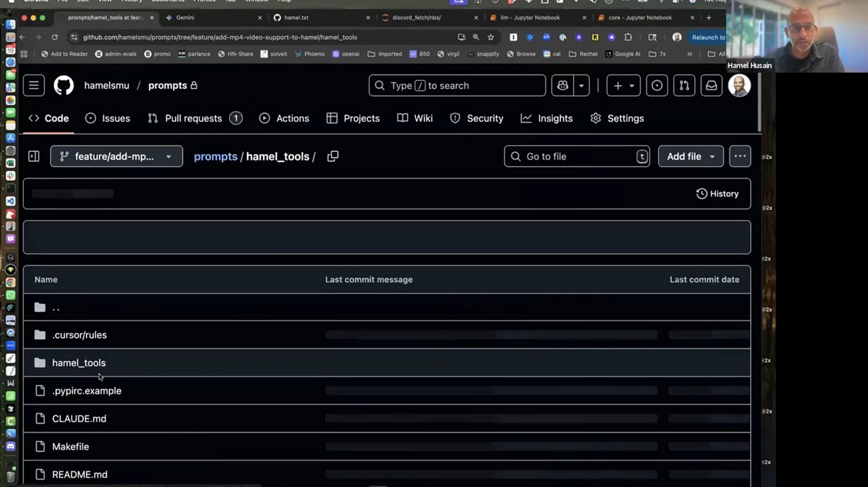
Task: Switch to the Actions tab
Action: click(x=284, y=118)
